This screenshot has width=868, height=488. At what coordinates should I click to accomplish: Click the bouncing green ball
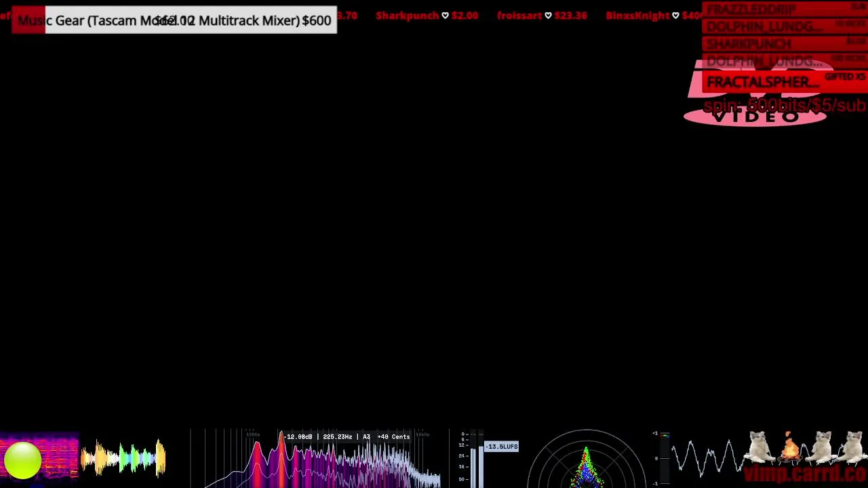[x=22, y=460]
